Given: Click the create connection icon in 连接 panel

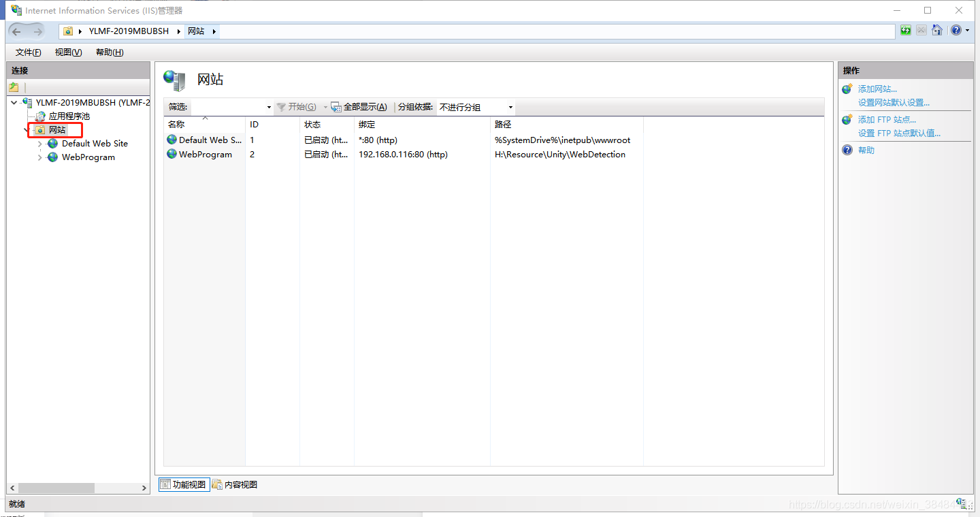Looking at the screenshot, I should [x=14, y=87].
